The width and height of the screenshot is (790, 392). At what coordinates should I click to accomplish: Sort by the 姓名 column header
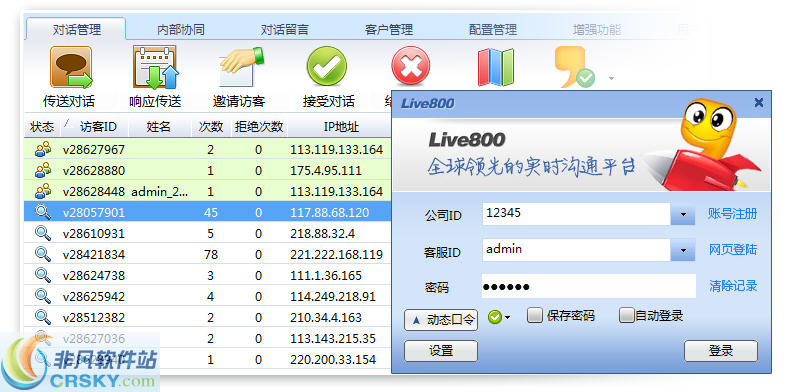159,127
